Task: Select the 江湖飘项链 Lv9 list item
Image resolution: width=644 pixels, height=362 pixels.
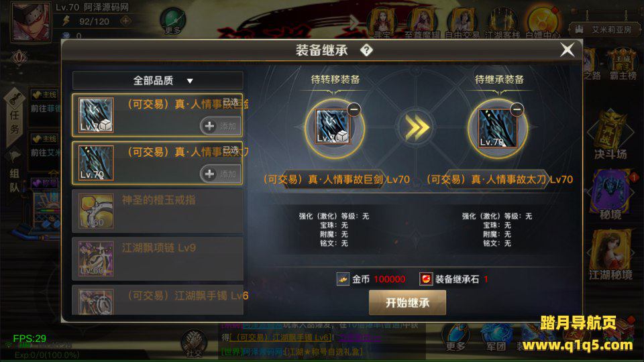Action: [x=158, y=259]
